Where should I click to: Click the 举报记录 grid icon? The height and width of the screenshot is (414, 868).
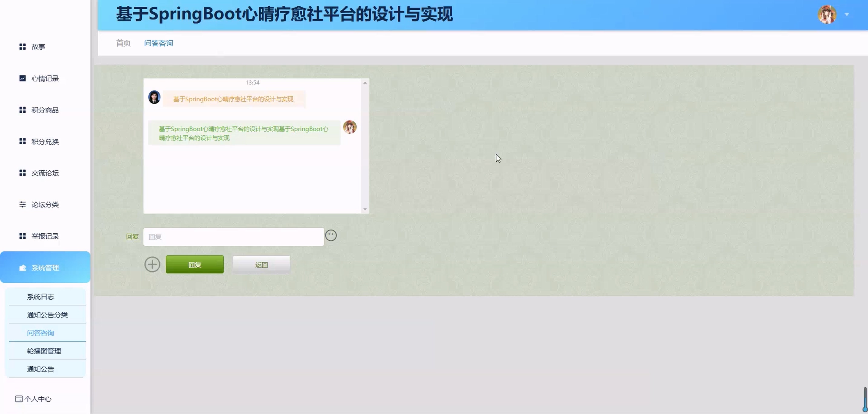(23, 236)
